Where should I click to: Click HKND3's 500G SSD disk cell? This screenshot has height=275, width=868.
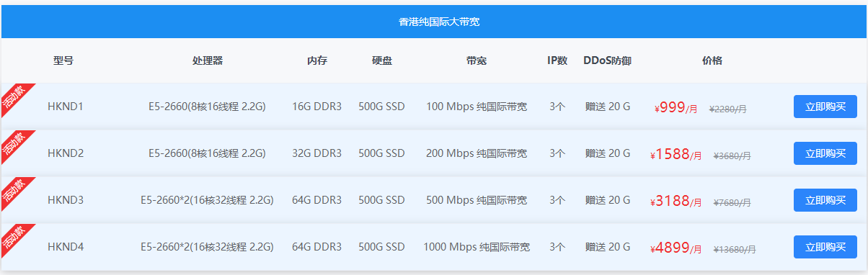382,200
